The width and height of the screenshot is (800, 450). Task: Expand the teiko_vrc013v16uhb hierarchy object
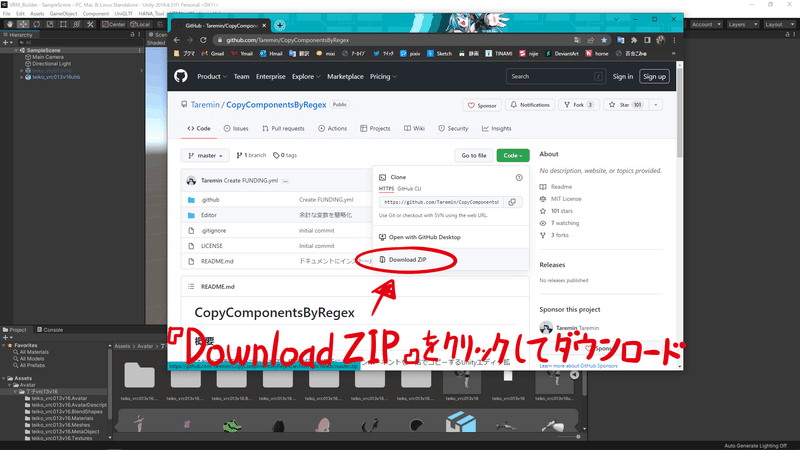pos(21,77)
